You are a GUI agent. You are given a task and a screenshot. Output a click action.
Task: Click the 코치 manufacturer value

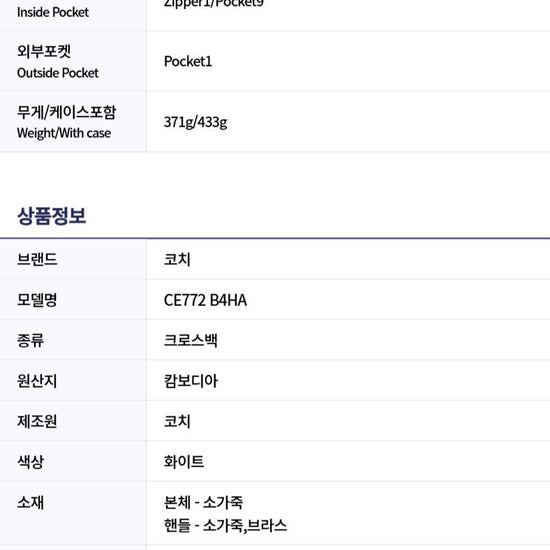click(x=177, y=421)
